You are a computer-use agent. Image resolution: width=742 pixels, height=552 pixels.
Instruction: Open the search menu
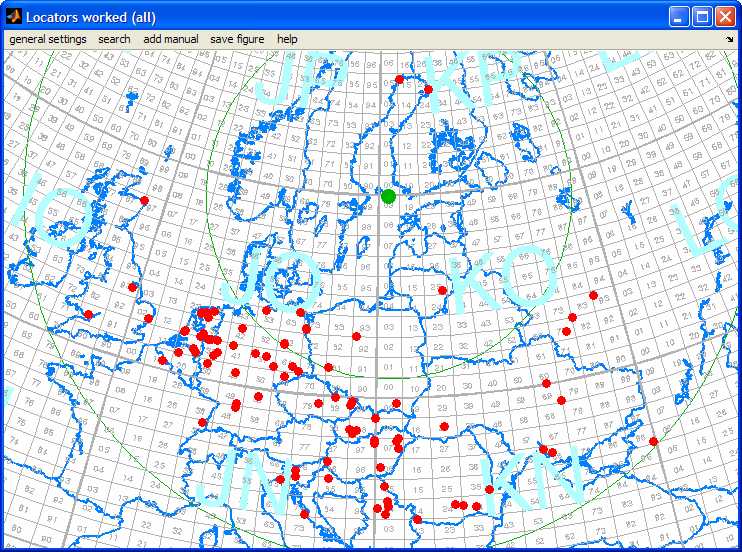coord(114,39)
